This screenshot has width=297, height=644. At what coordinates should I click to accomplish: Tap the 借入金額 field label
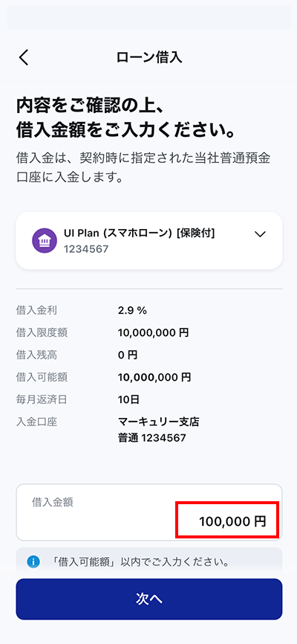[53, 502]
